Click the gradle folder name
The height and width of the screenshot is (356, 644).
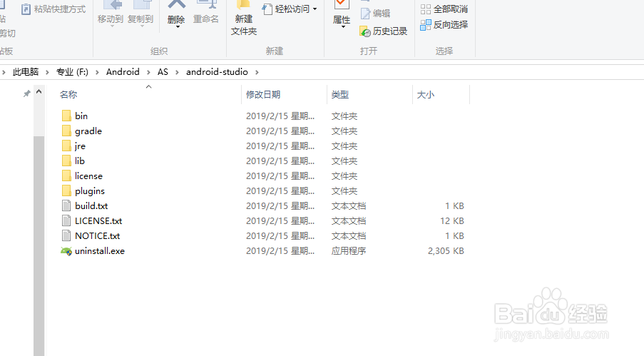pos(88,131)
